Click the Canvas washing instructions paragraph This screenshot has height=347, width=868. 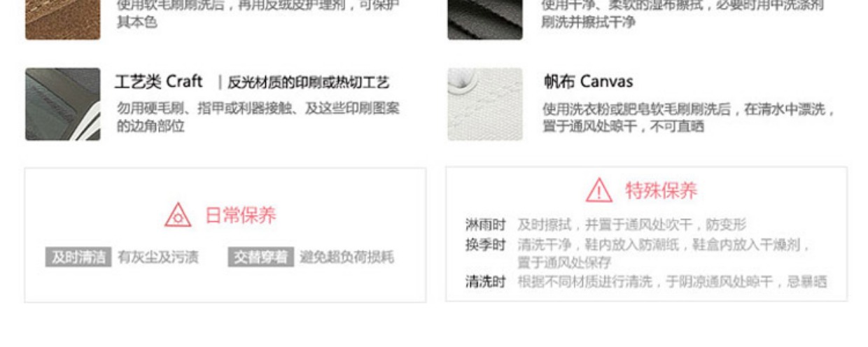coord(689,118)
